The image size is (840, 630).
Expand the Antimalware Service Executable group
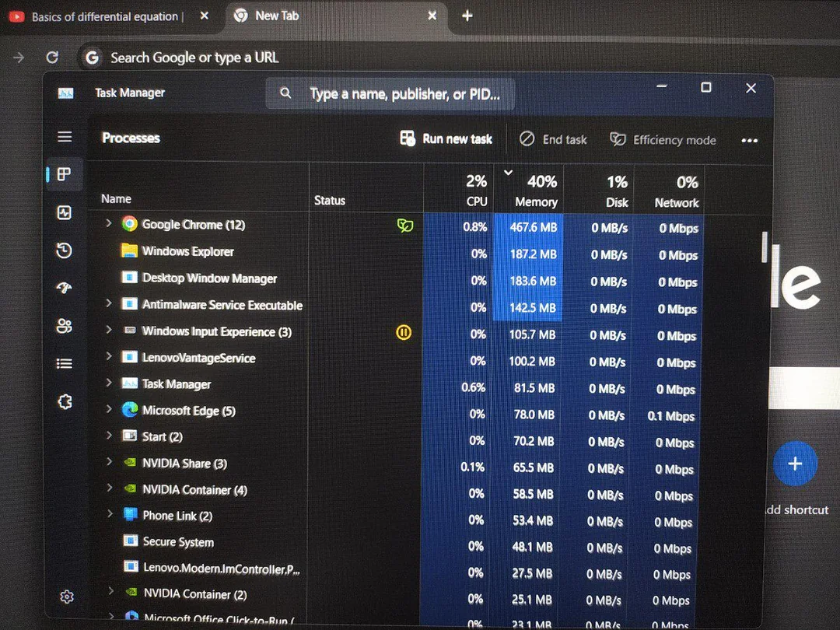click(x=109, y=303)
